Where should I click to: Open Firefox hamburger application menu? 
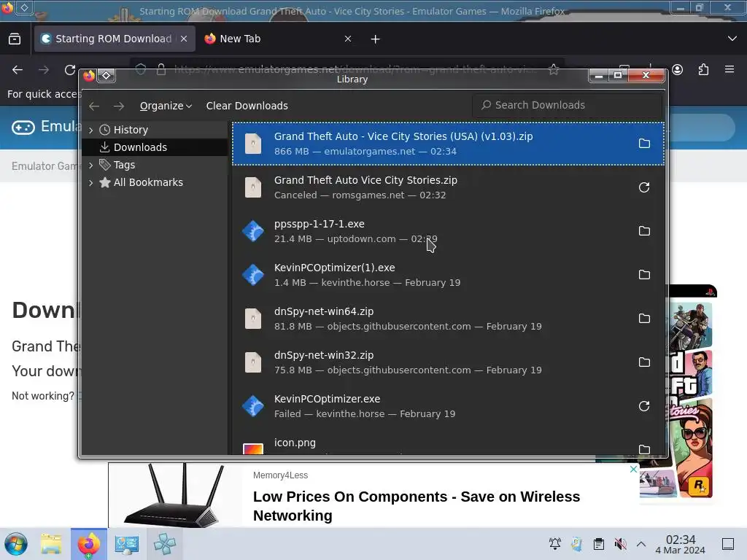pos(729,69)
